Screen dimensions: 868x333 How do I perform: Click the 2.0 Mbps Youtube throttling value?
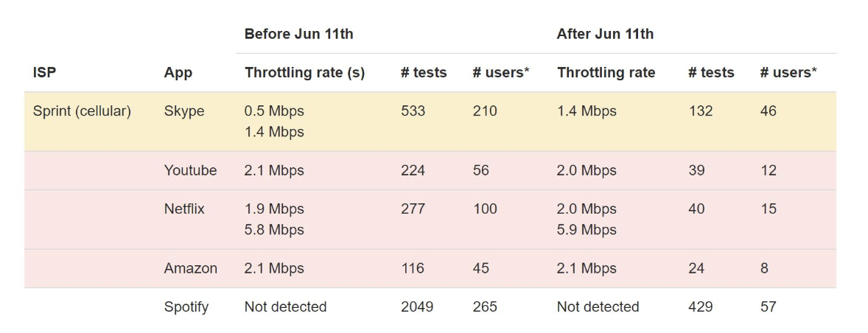[587, 170]
